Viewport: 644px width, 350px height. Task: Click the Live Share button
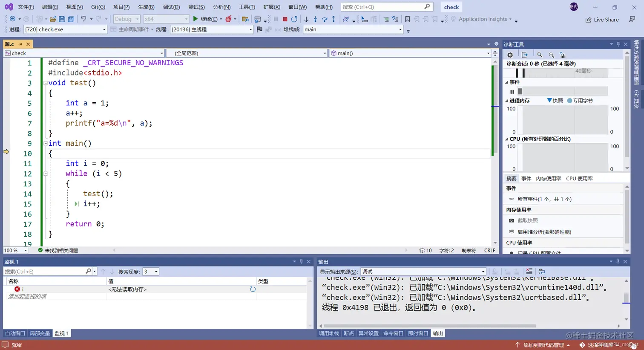(602, 20)
